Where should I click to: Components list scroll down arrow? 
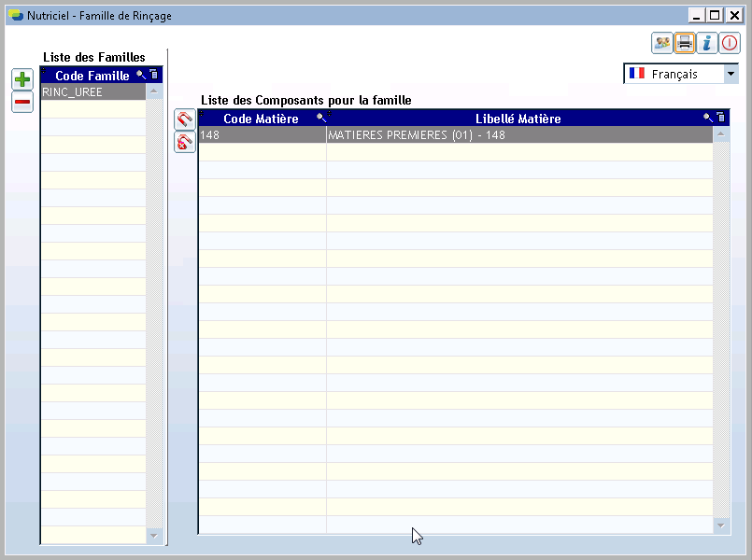[x=721, y=525]
